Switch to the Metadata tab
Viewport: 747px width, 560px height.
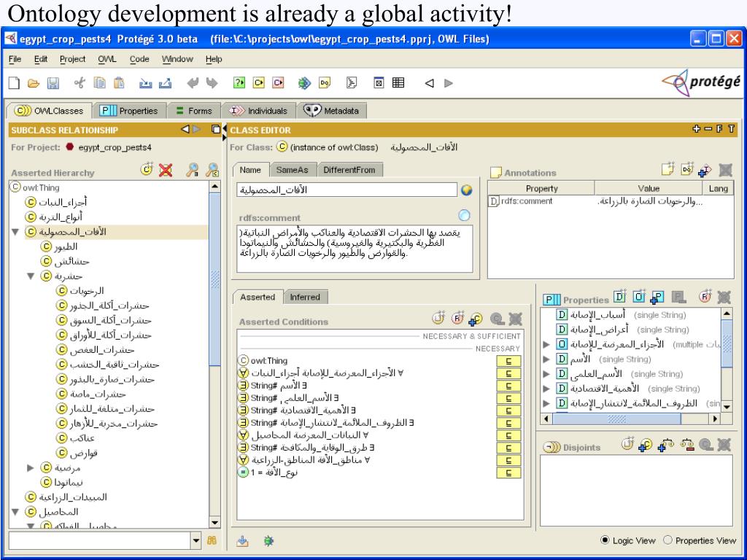332,111
